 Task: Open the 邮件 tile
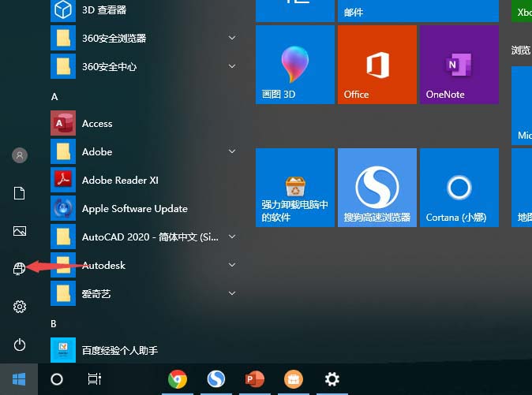point(418,11)
